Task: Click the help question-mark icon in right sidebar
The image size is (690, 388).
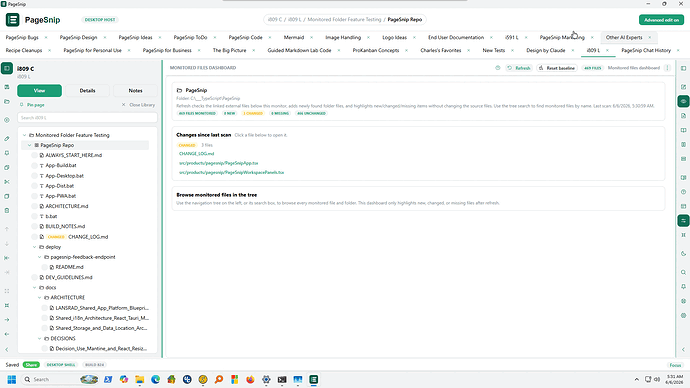Action: coord(683,192)
